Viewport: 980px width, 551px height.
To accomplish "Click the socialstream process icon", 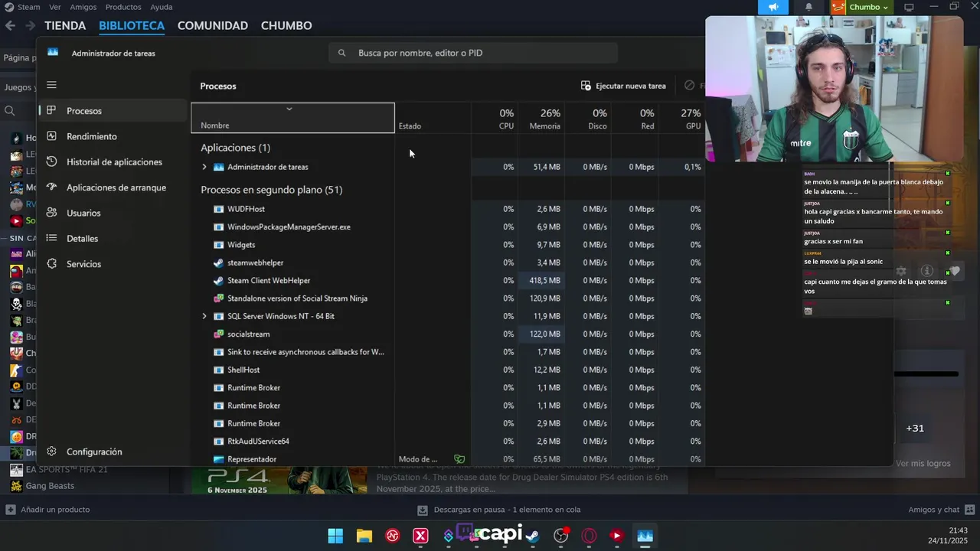I will tap(218, 334).
